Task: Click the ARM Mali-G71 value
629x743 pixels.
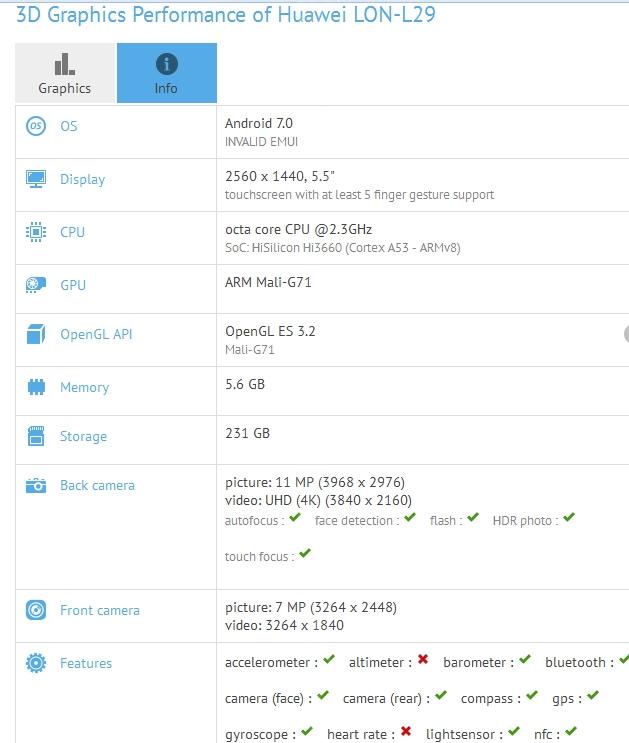Action: point(268,282)
